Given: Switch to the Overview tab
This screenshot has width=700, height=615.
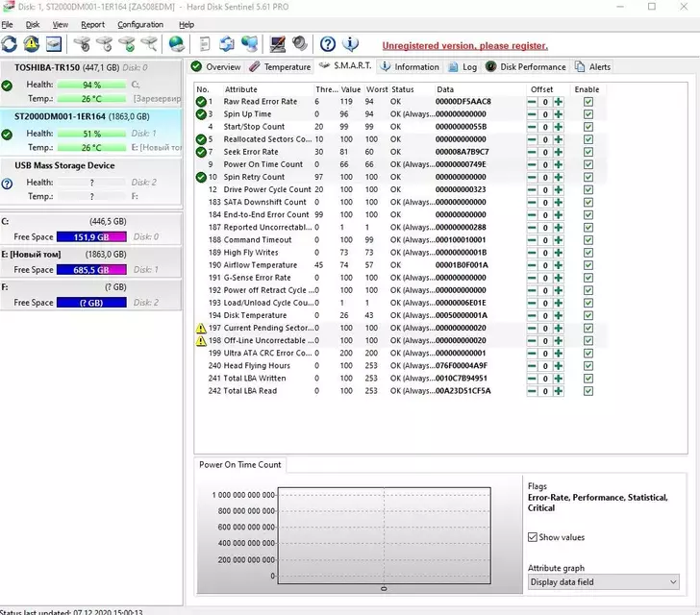Looking at the screenshot, I should [x=216, y=67].
